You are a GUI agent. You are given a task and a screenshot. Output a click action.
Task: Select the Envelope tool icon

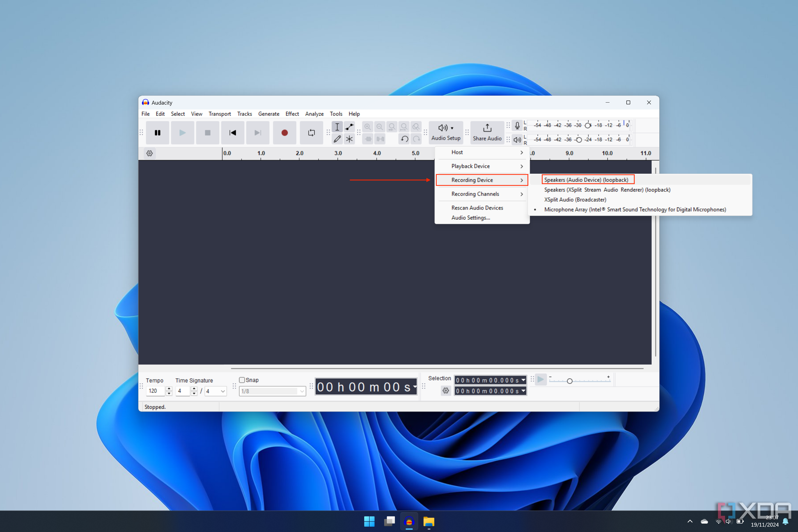click(350, 126)
